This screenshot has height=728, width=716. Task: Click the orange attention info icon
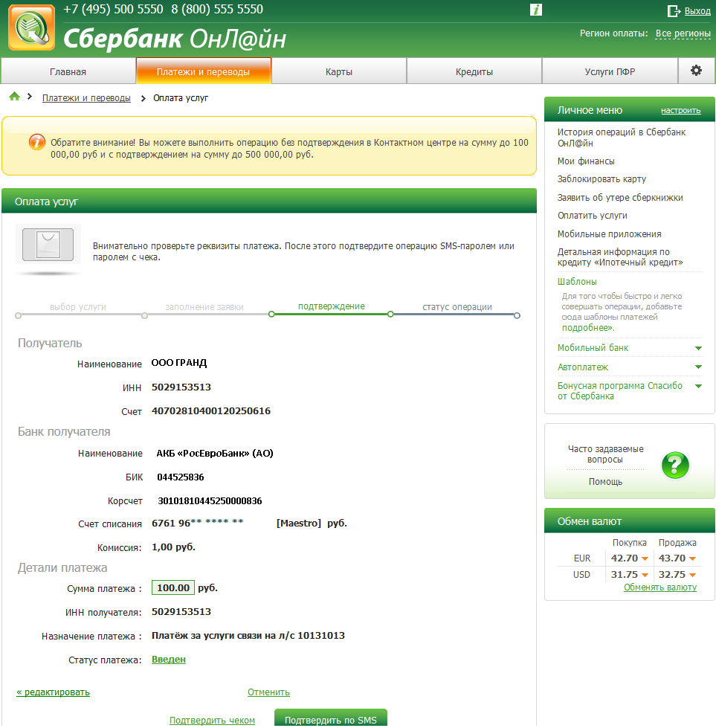pos(37,142)
